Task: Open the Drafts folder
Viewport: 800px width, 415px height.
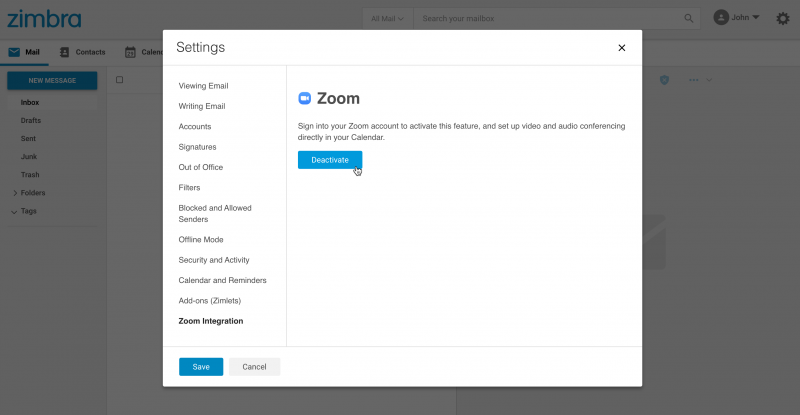Action: point(31,120)
